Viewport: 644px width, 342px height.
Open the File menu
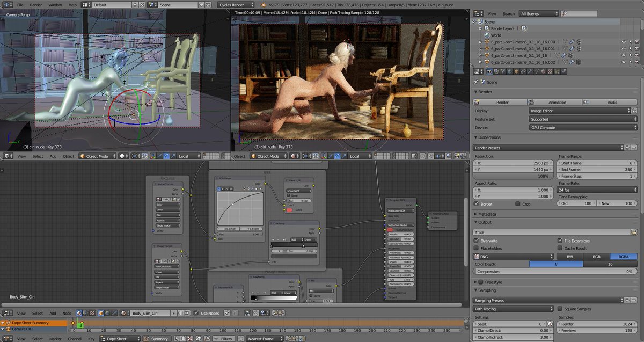coord(20,4)
